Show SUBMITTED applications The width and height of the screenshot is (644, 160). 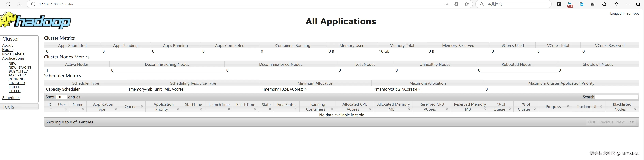19,71
